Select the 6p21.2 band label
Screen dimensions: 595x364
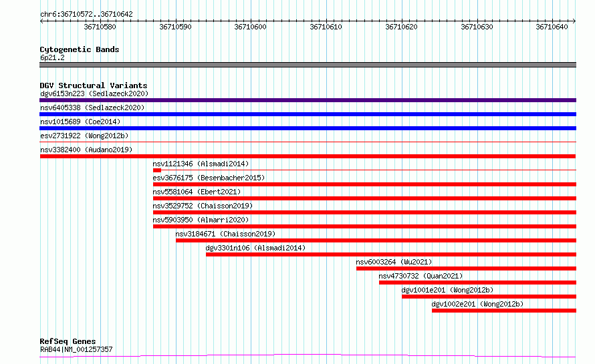[52, 57]
